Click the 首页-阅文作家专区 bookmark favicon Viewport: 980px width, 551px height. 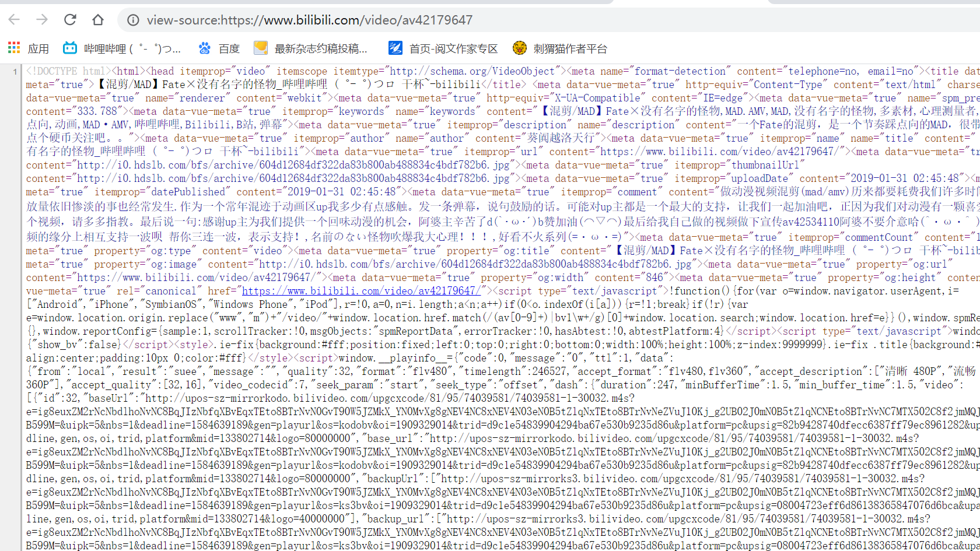tap(395, 48)
